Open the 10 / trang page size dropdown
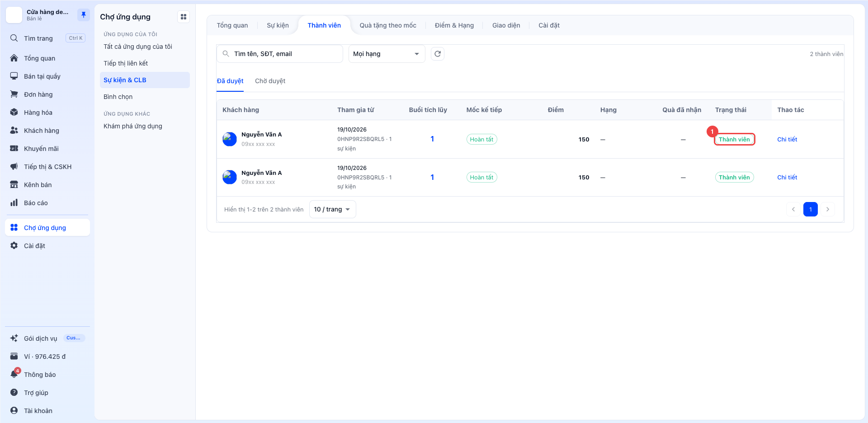This screenshot has width=868, height=423. pyautogui.click(x=332, y=209)
